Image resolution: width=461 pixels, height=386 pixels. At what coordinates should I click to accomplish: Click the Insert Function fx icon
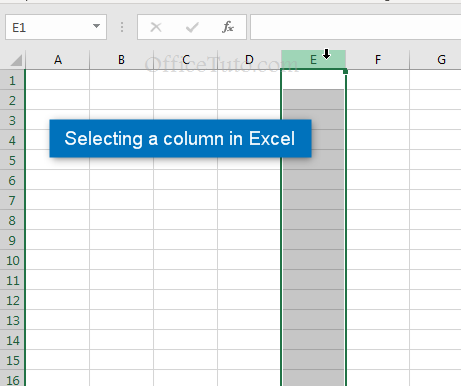point(228,27)
